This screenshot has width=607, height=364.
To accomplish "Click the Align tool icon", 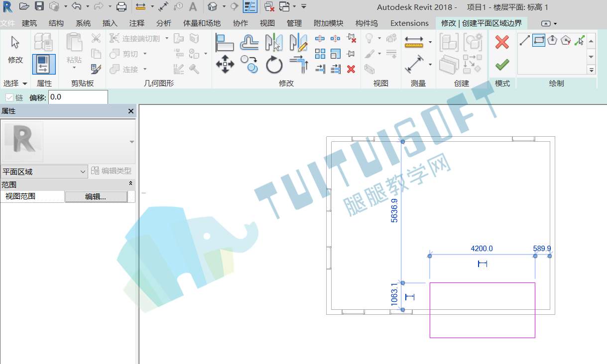I will [225, 43].
